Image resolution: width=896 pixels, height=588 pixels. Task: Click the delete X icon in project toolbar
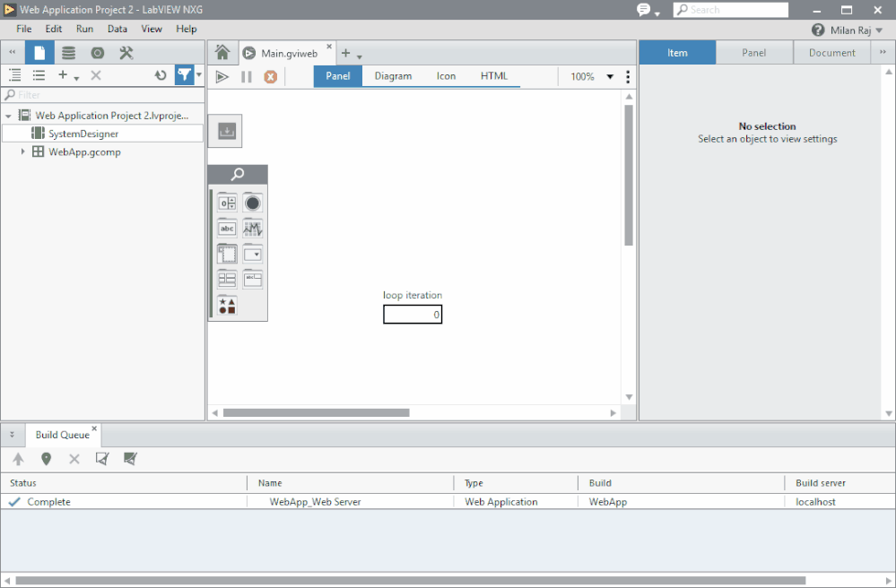point(96,75)
